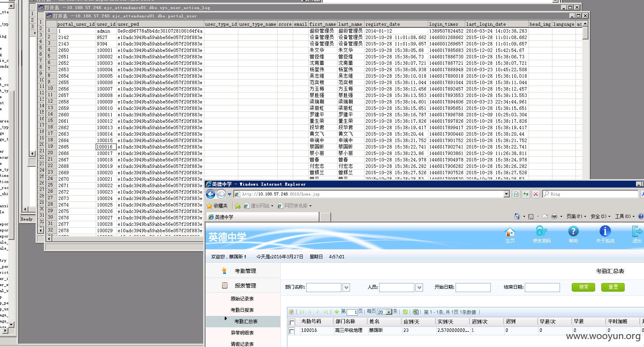Open the 异常明细表 report
Screen dimensions: 644x347
[x=242, y=333]
